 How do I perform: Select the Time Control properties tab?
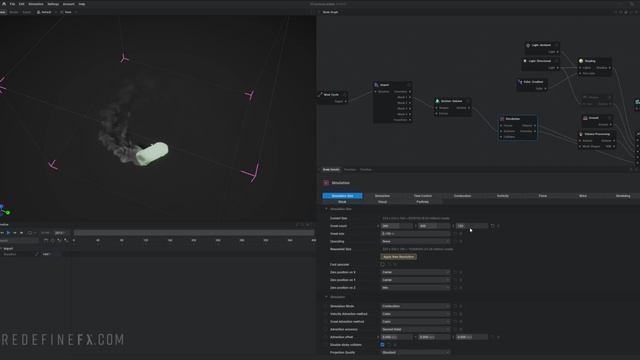coord(422,196)
